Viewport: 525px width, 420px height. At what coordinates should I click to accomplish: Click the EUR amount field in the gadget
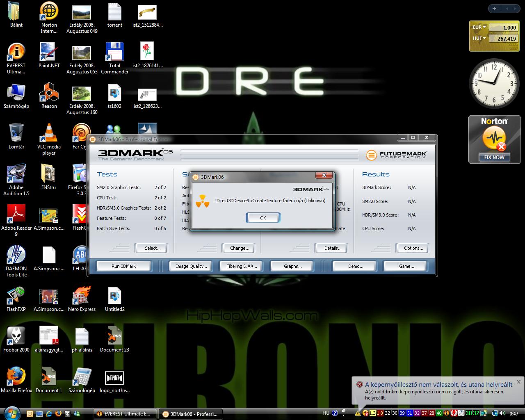504,27
